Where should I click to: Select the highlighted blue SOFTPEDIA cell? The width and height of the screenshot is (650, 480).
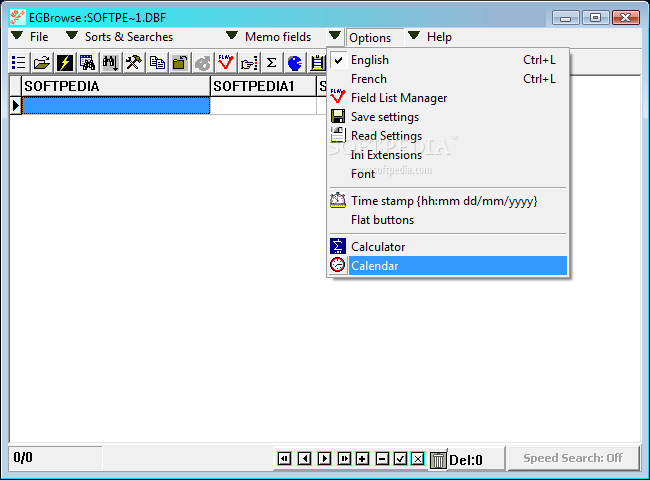116,105
